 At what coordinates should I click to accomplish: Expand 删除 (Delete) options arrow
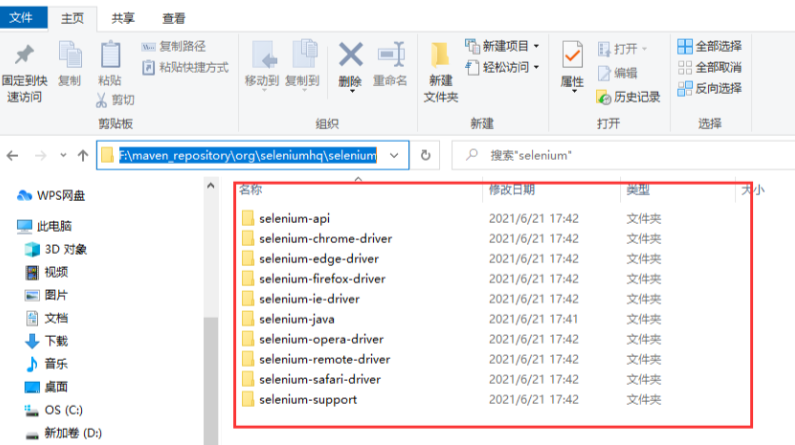tap(351, 91)
